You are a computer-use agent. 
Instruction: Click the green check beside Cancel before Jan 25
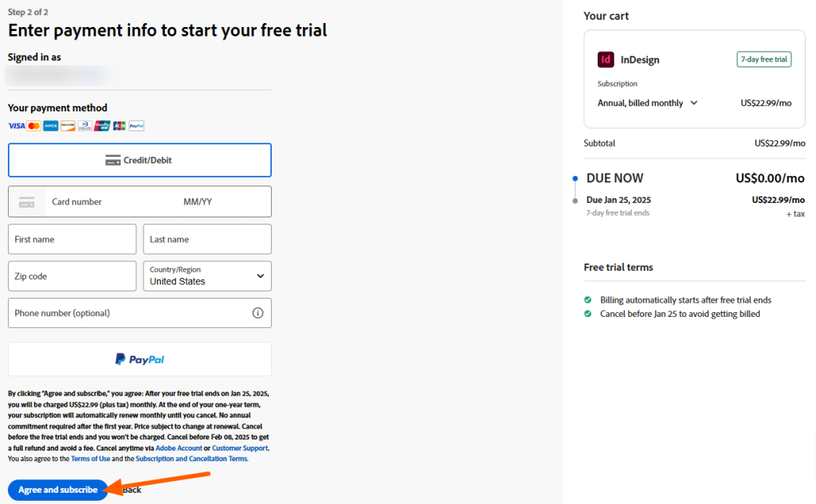[x=587, y=314]
